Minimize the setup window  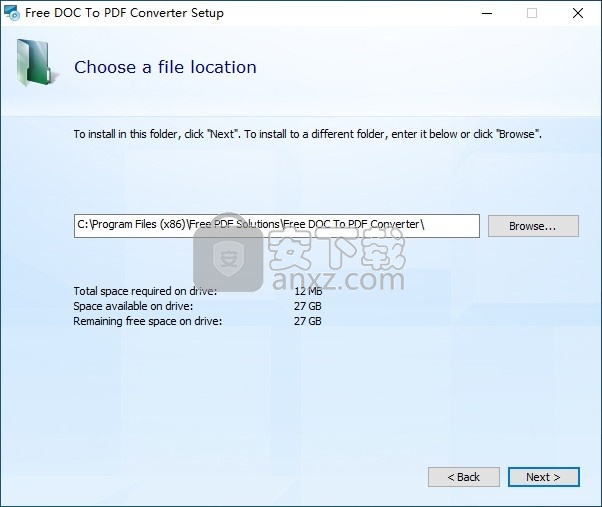[x=486, y=13]
